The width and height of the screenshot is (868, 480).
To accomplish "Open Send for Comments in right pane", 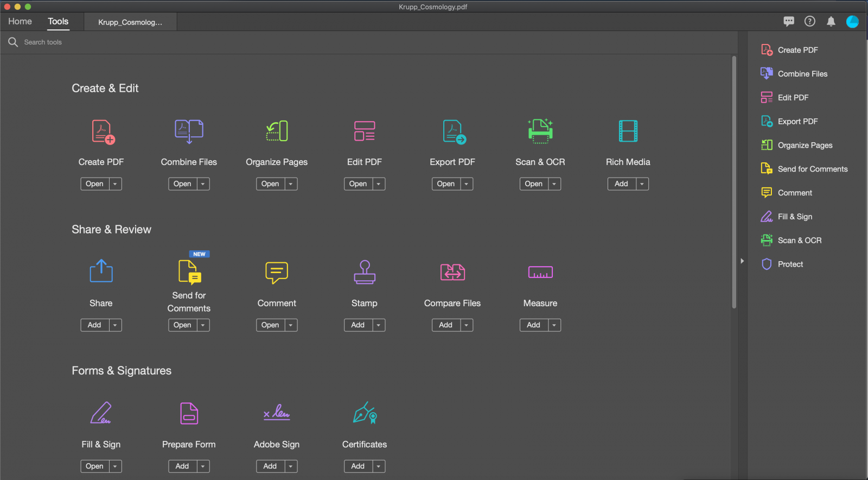I will [x=804, y=169].
